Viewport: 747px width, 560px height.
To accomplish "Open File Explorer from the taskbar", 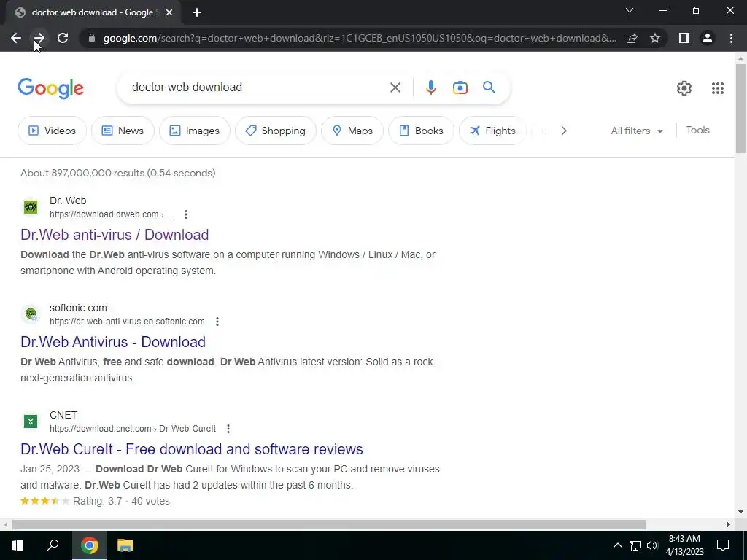I will tap(125, 545).
